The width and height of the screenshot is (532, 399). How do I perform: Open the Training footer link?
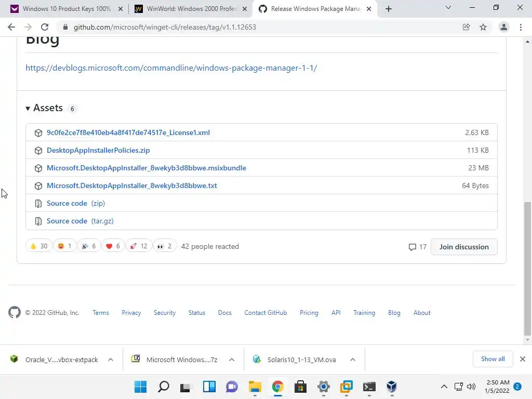364,313
